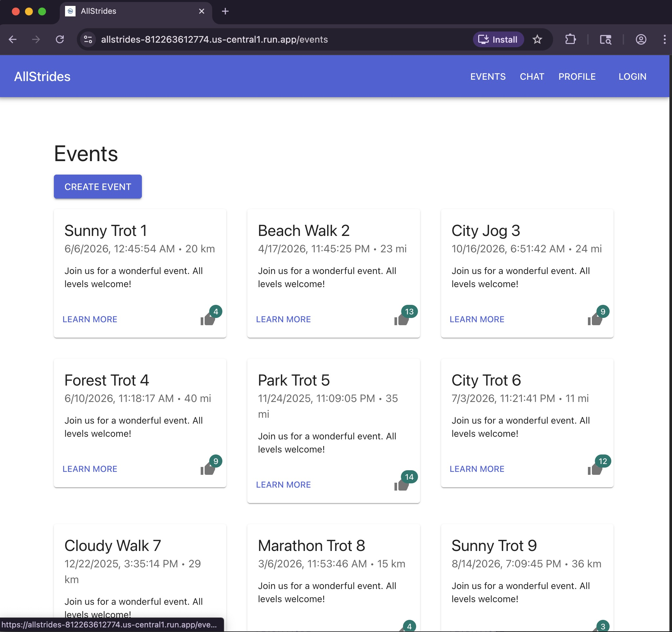
Task: View site information icon in address bar
Action: pyautogui.click(x=88, y=39)
